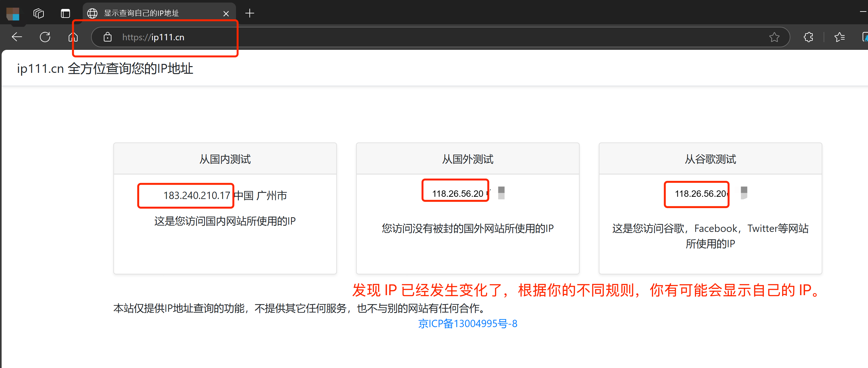Open a new tab with plus button
Image resolution: width=868 pixels, height=368 pixels.
tap(250, 13)
